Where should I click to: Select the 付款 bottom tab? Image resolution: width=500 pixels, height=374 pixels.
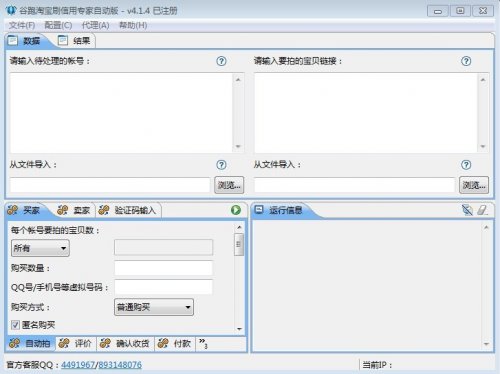click(x=175, y=343)
